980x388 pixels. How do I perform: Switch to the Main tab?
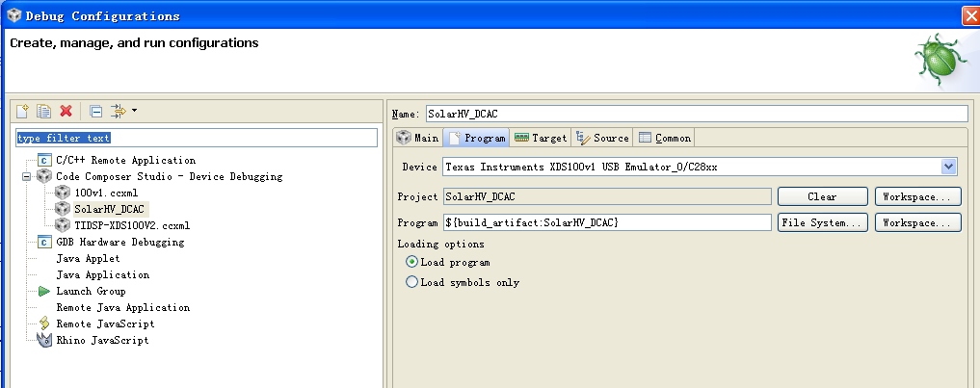pos(418,138)
